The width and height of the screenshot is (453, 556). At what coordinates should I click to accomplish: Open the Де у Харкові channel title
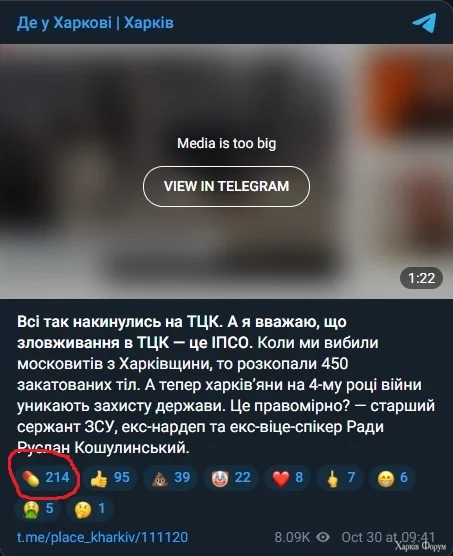(95, 23)
